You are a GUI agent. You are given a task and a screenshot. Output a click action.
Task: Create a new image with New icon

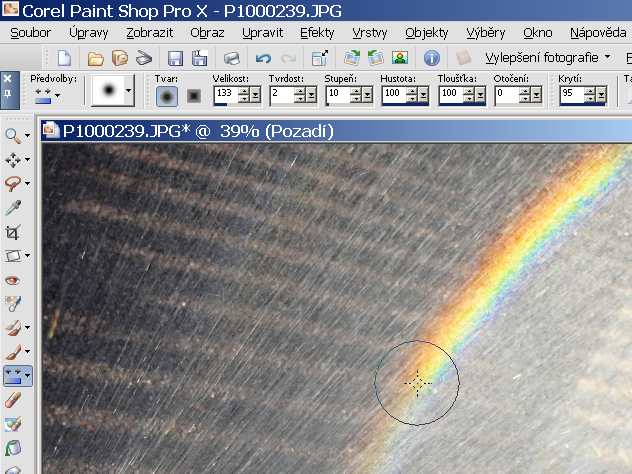pos(64,58)
